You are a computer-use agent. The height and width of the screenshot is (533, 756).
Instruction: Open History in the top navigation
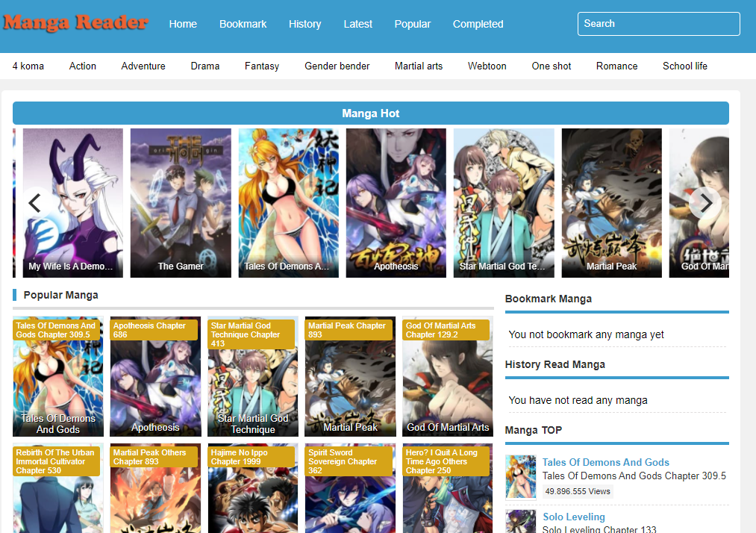tap(304, 24)
